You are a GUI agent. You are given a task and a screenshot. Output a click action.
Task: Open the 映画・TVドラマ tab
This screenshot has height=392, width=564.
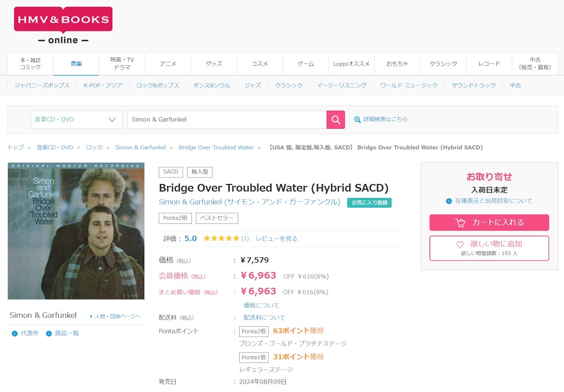point(122,64)
